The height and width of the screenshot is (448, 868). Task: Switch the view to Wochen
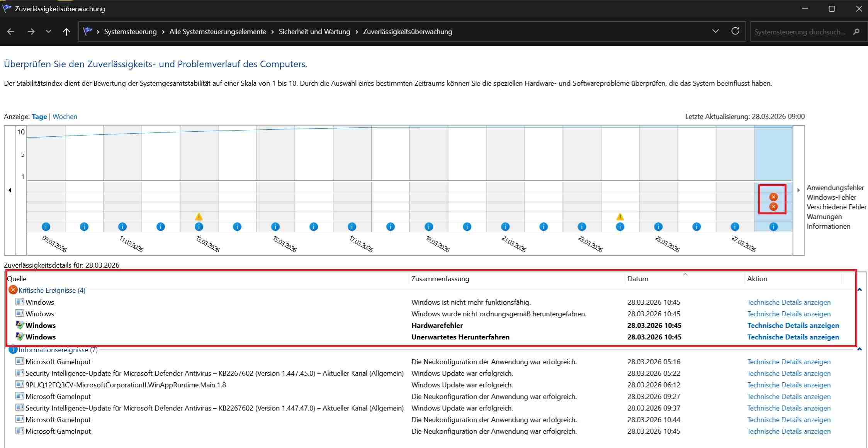[x=65, y=117]
